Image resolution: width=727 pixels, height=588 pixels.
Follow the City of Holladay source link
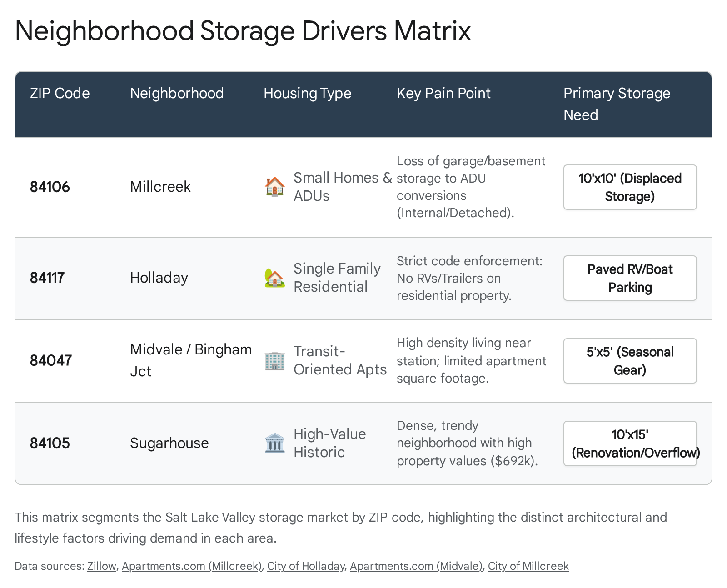click(x=306, y=566)
